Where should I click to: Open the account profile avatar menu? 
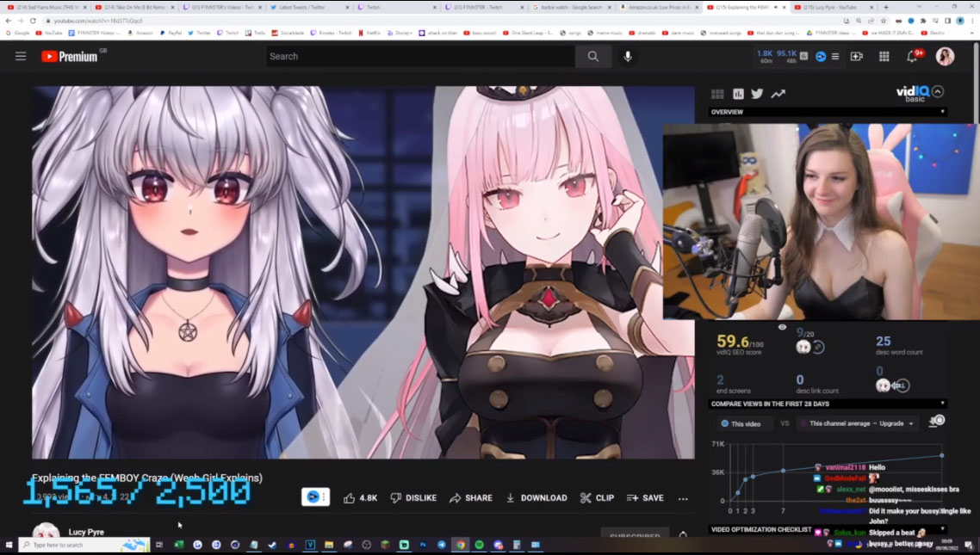[x=945, y=56]
